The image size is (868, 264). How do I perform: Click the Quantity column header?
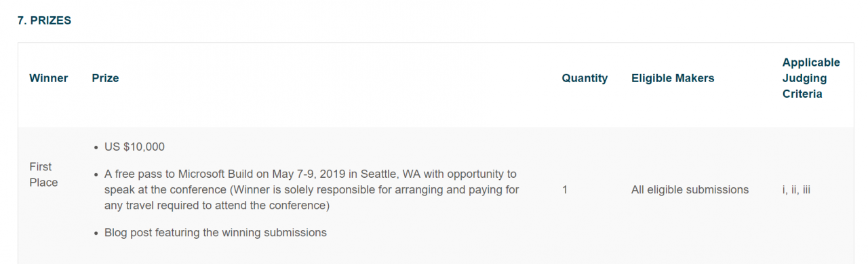pos(585,78)
